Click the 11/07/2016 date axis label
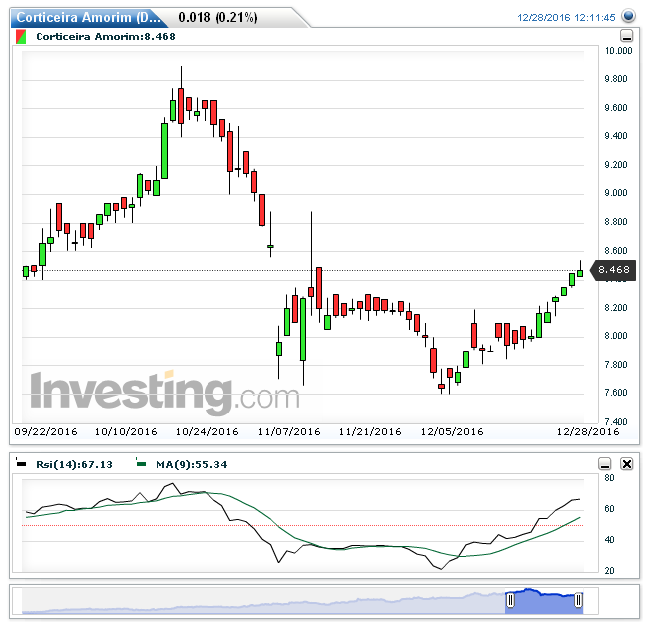650x627 pixels. 289,431
